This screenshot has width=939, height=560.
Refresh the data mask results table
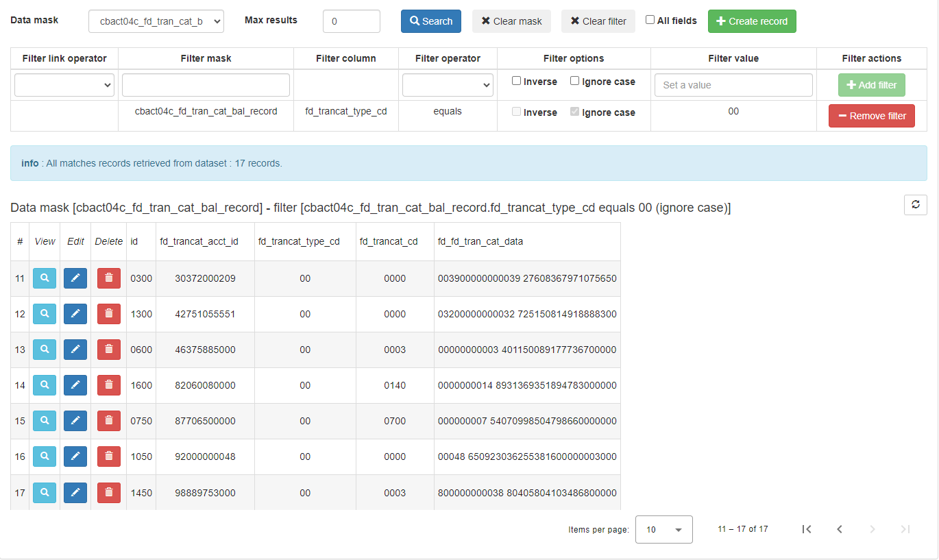pyautogui.click(x=916, y=204)
